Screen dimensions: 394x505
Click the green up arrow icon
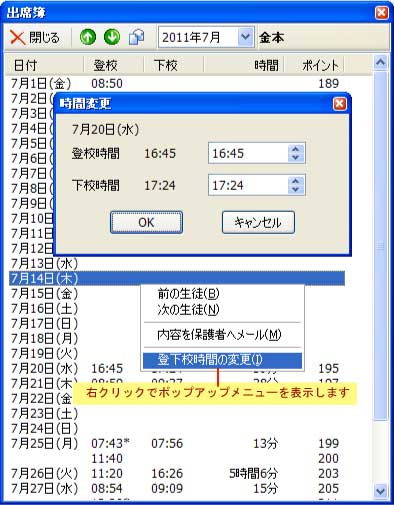click(x=88, y=37)
